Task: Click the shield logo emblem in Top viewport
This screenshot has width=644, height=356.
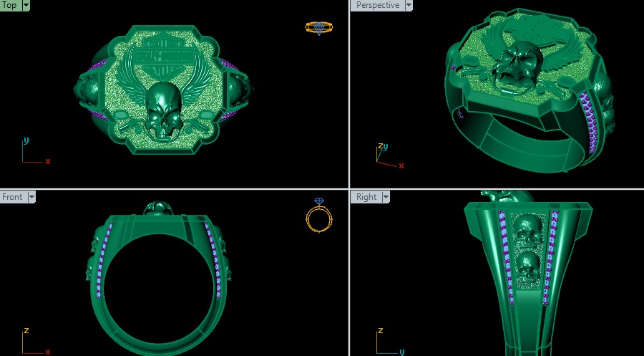Action: [163, 57]
